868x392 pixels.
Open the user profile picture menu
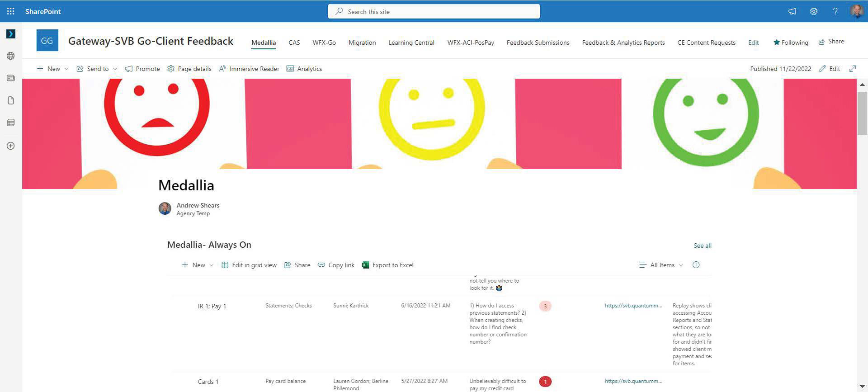[856, 11]
